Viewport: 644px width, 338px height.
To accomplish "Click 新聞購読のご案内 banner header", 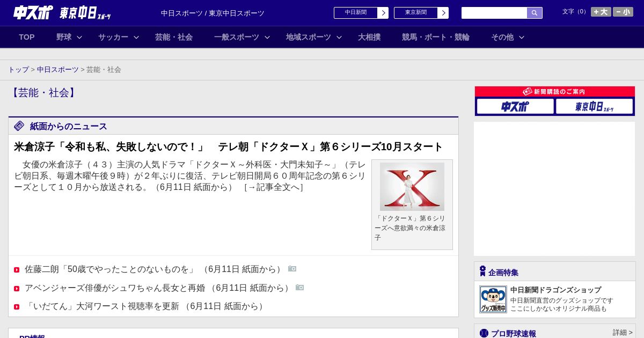I will [555, 92].
